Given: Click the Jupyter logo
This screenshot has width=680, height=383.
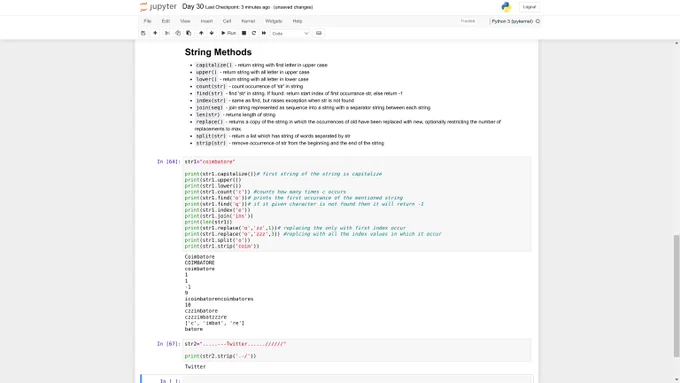Looking at the screenshot, I should click(158, 7).
